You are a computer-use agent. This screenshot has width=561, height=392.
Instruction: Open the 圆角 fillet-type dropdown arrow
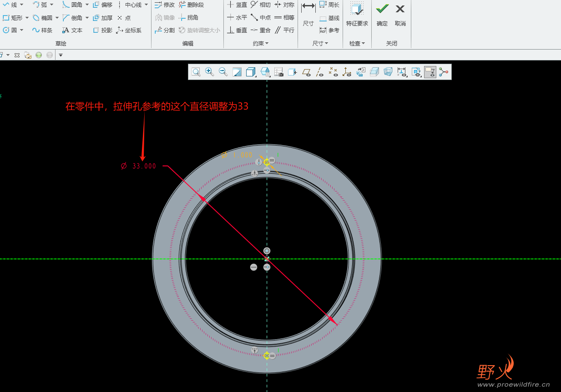[x=87, y=5]
